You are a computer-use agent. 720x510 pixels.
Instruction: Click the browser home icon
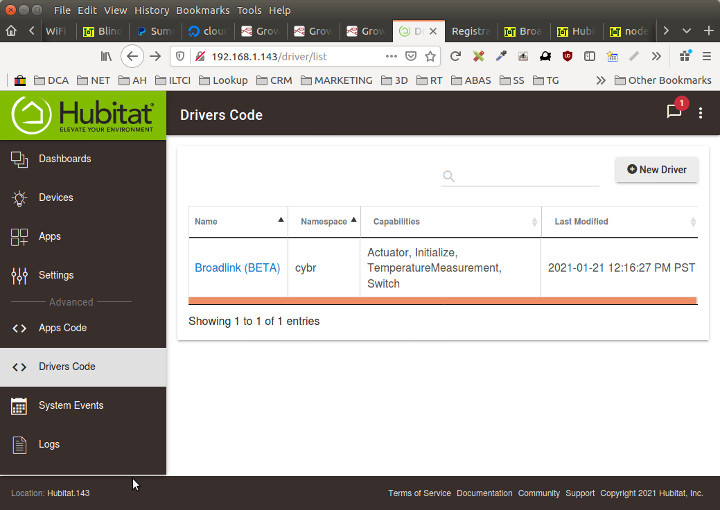(11, 31)
